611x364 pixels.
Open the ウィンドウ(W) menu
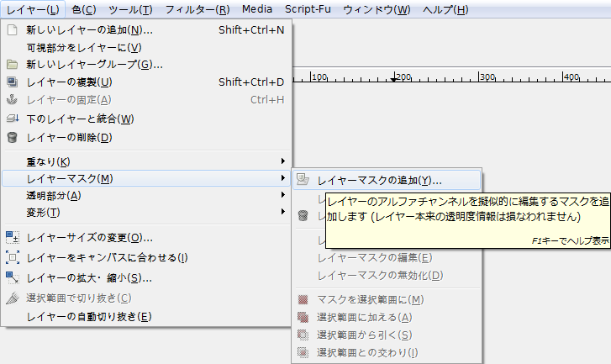(377, 9)
